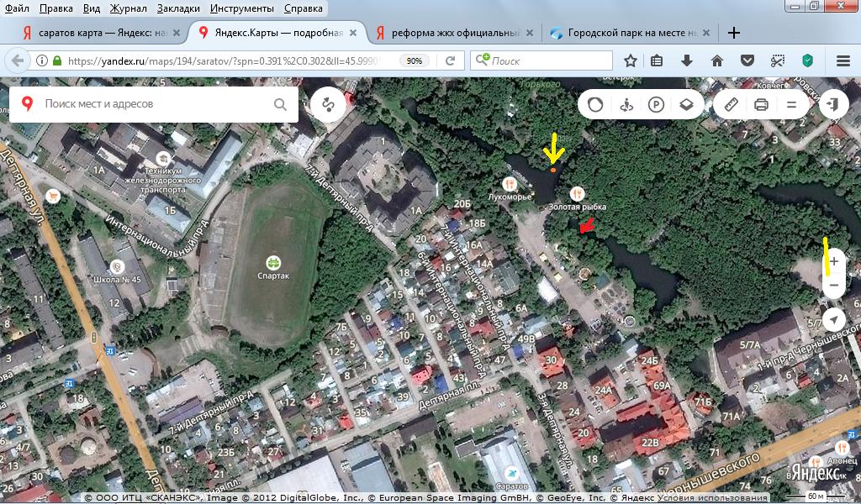The height and width of the screenshot is (504, 861).
Task: Zoom in the map with plus button
Action: [x=833, y=262]
